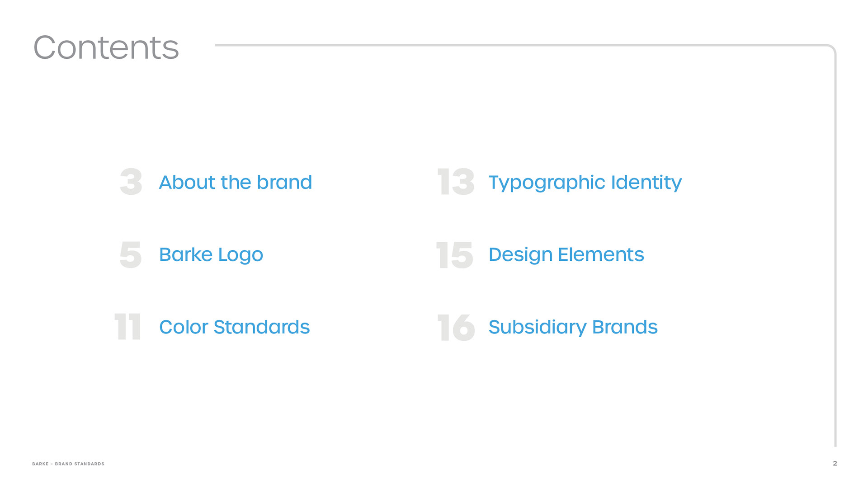Click the Contents page heading
The height and width of the screenshot is (488, 868).
(x=106, y=47)
